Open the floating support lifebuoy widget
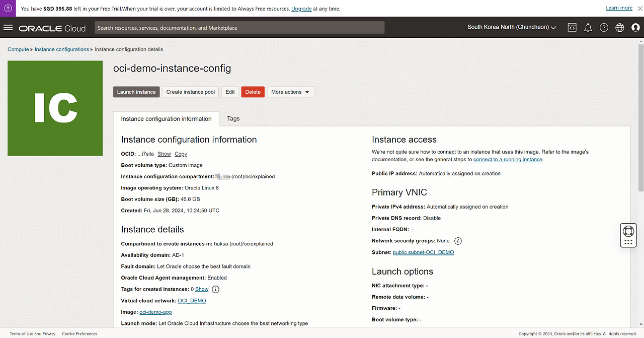Image resolution: width=644 pixels, height=338 pixels. click(628, 232)
